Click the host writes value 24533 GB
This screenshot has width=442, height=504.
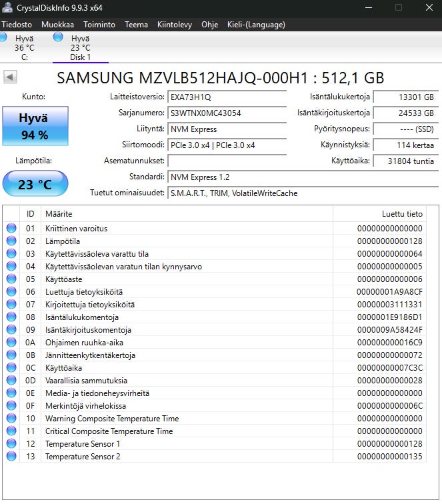click(405, 113)
